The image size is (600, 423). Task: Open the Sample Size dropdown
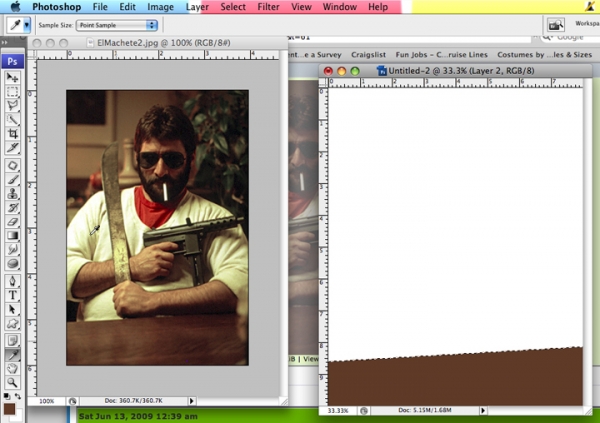point(117,25)
